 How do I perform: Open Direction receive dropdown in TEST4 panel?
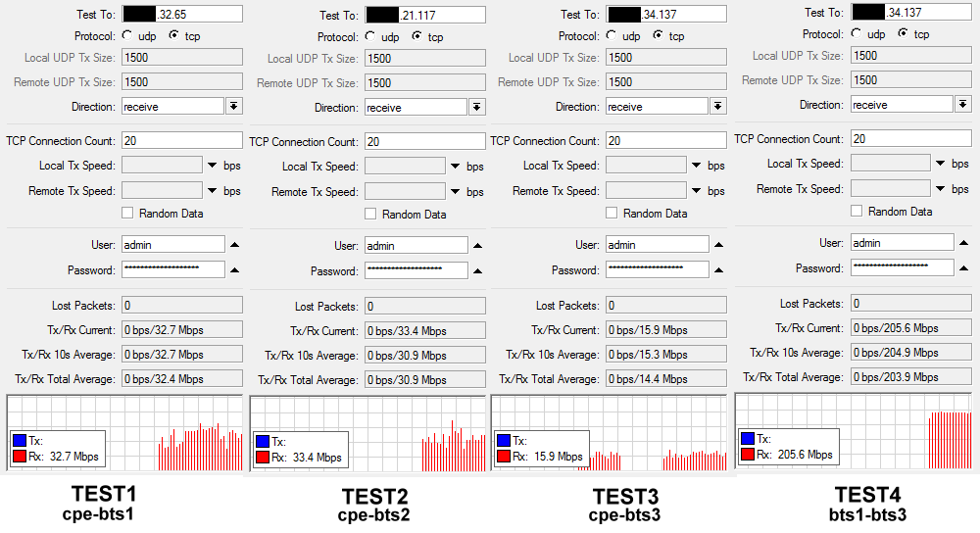point(963,105)
